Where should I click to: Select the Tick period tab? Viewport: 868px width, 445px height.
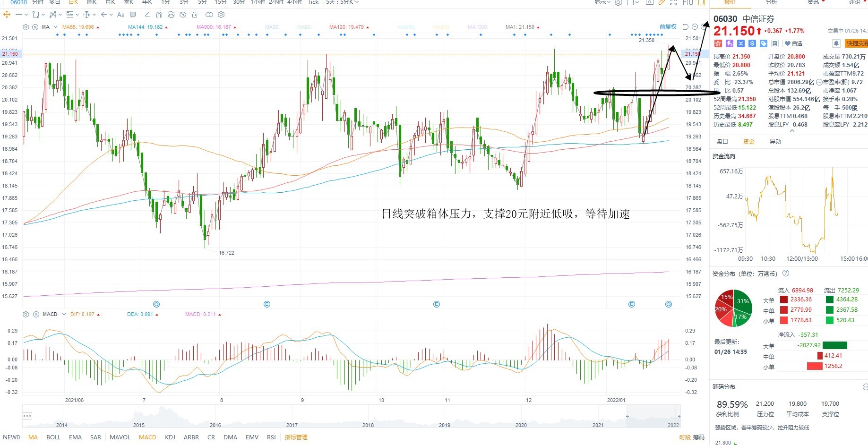tap(313, 2)
